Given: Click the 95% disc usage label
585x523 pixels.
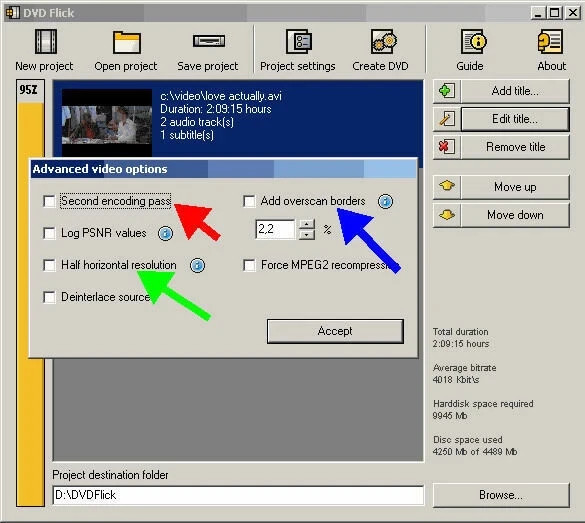Looking at the screenshot, I should tap(28, 90).
